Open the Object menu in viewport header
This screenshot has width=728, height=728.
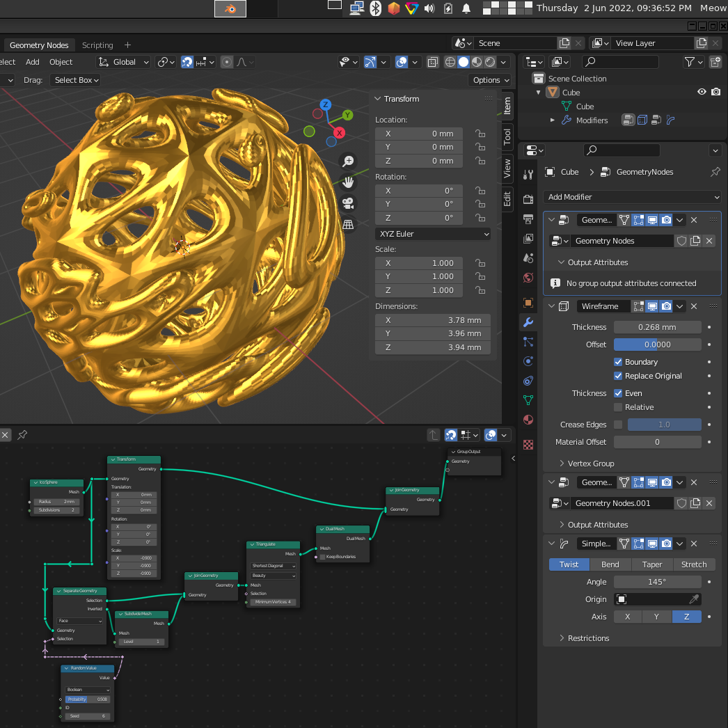point(61,62)
